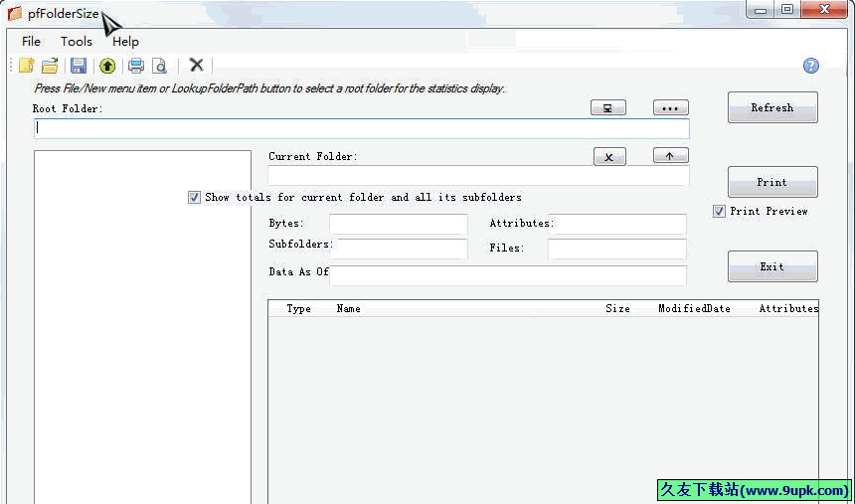Screen dimensions: 855x504
Task: Click the pfFolderSize title bar app icon
Action: 15,14
